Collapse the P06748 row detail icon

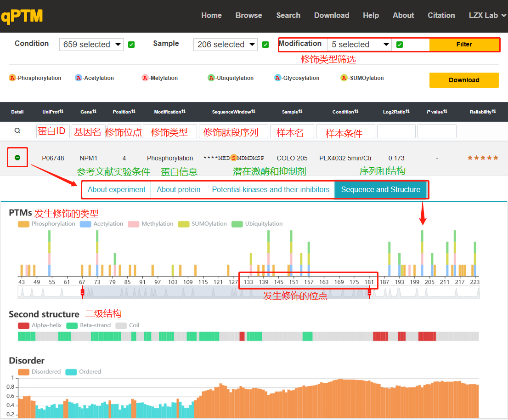[x=17, y=158]
